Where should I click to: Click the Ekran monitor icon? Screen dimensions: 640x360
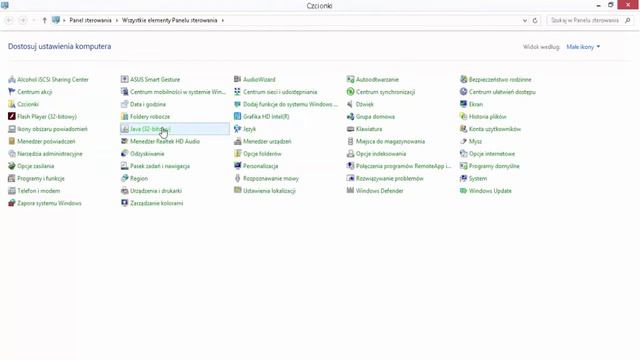(463, 104)
